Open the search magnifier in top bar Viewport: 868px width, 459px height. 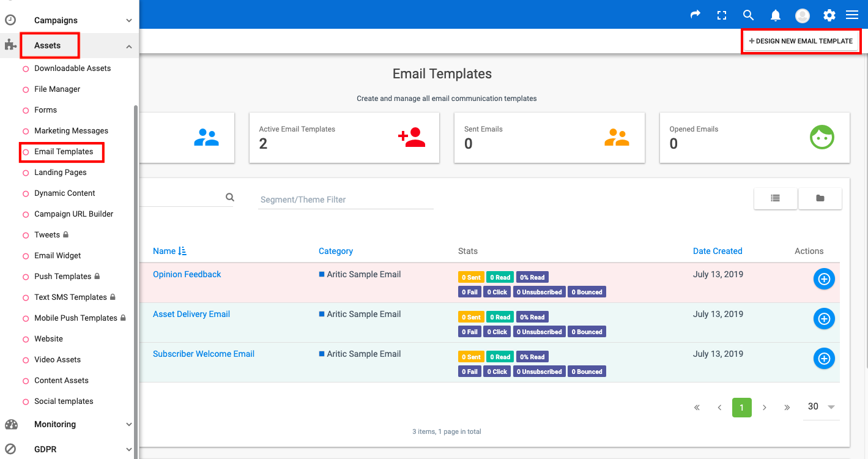748,15
